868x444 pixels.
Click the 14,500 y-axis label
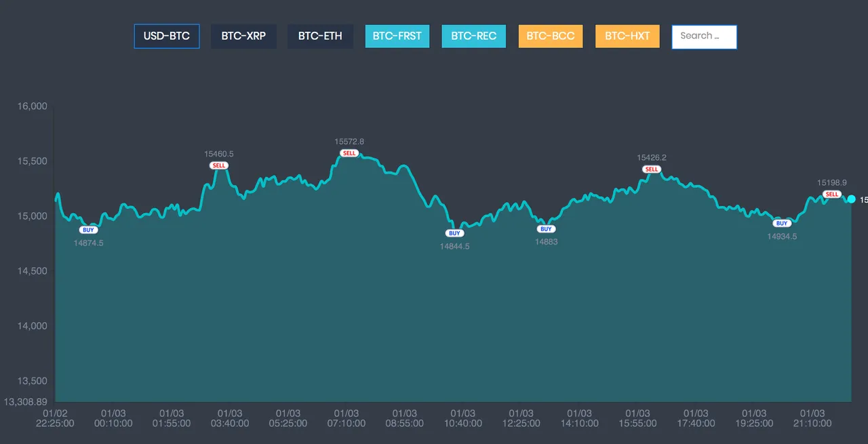click(x=32, y=271)
